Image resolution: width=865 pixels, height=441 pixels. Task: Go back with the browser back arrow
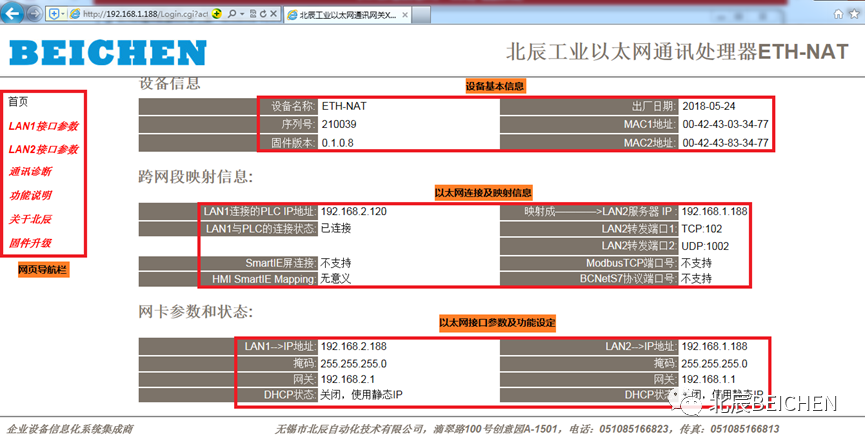pos(12,13)
